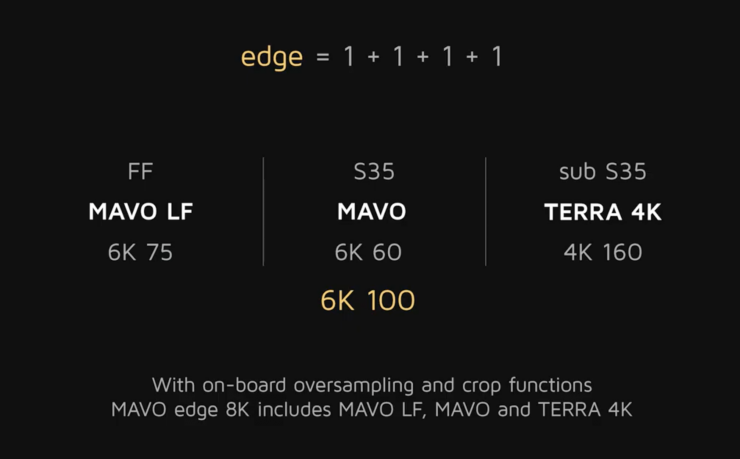Image resolution: width=740 pixels, height=459 pixels.
Task: Click the "4K 160" spec text
Action: click(603, 252)
